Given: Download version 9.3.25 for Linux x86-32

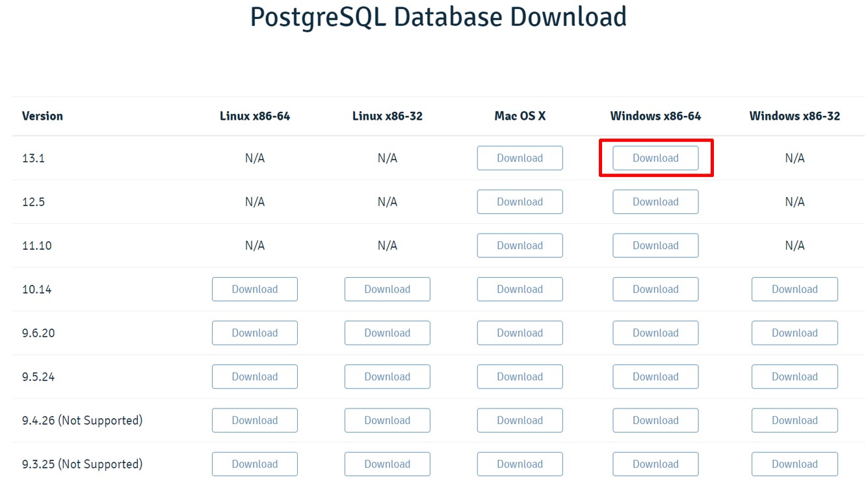Looking at the screenshot, I should point(387,464).
